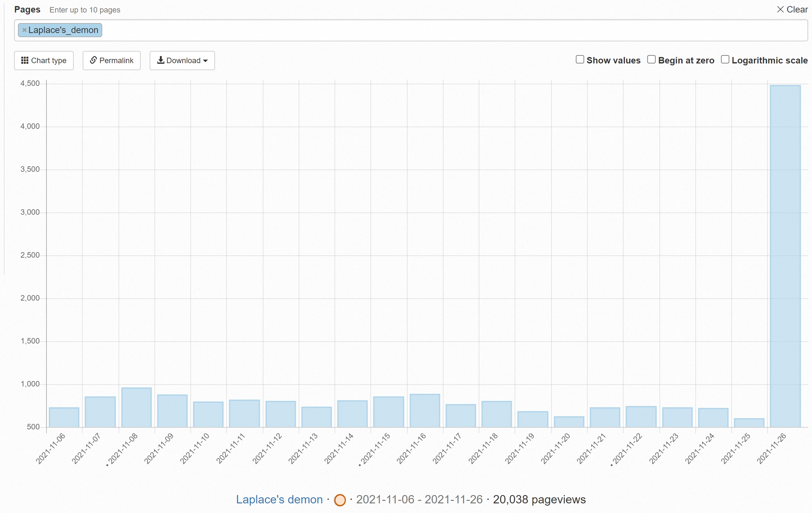
Task: Click the tall 2021-11-26 bar
Action: [x=785, y=256]
